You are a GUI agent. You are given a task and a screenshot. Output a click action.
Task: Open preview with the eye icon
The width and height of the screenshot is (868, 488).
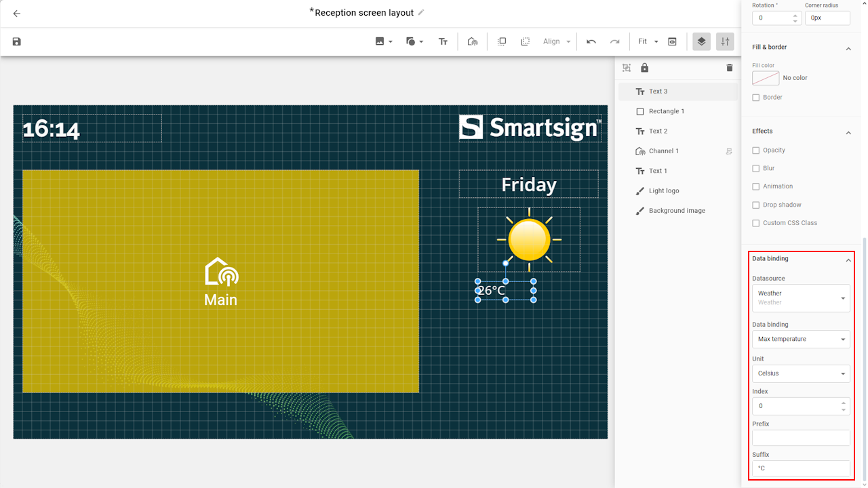(x=672, y=42)
